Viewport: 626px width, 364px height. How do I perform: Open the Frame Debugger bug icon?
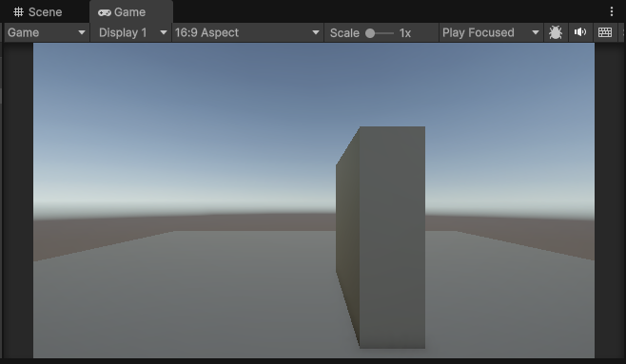[x=556, y=32]
